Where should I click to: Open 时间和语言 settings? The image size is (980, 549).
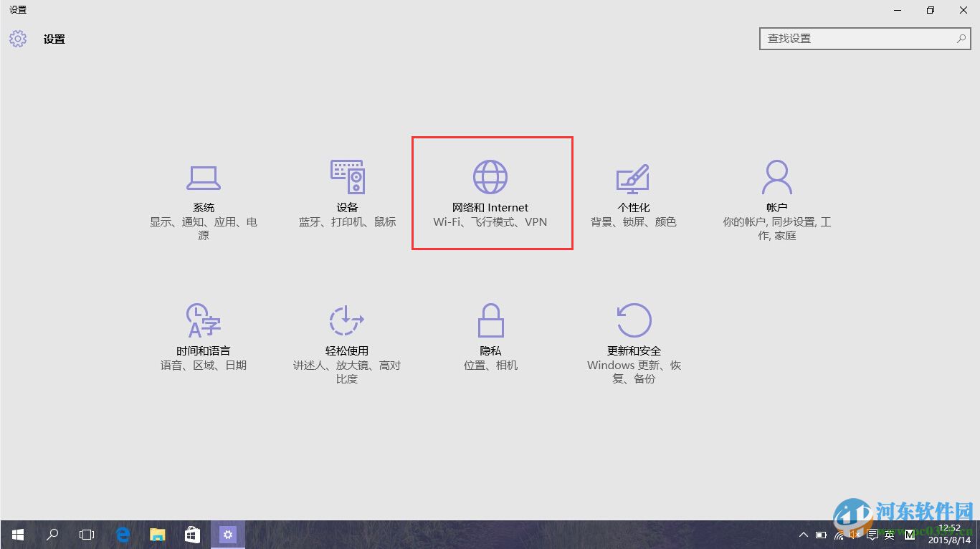[203, 335]
